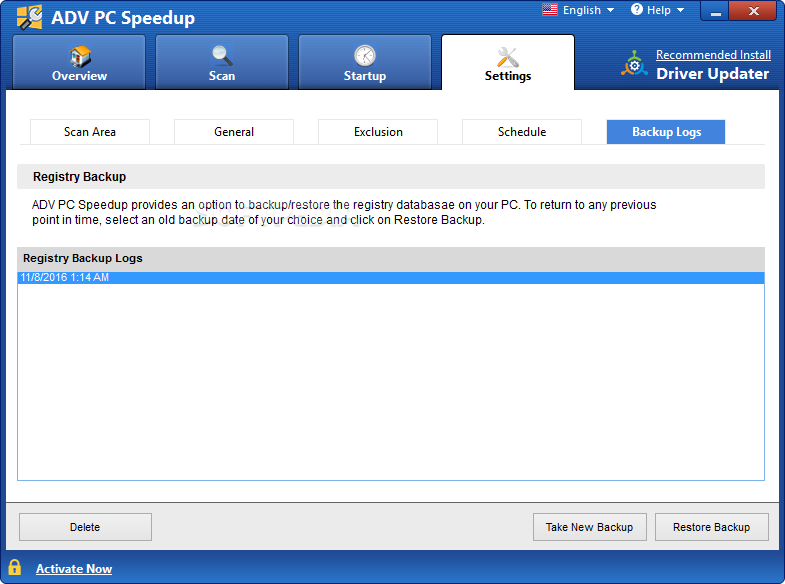The height and width of the screenshot is (584, 785).
Task: Click the Startup clock icon
Action: point(364,56)
